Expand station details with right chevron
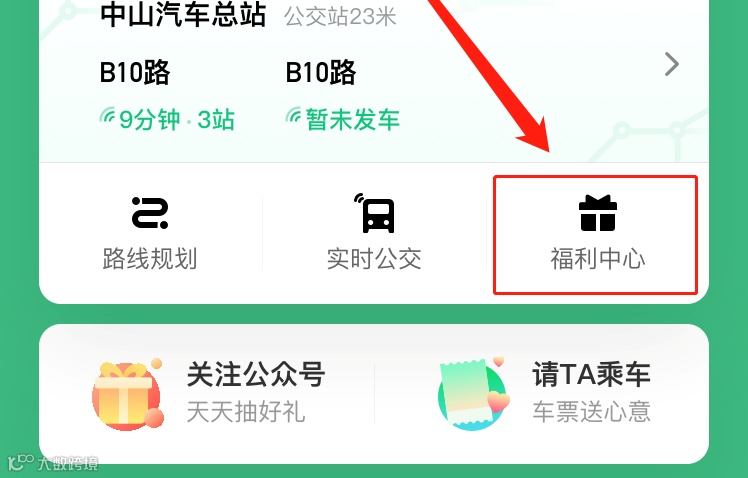The width and height of the screenshot is (748, 478). (x=672, y=64)
